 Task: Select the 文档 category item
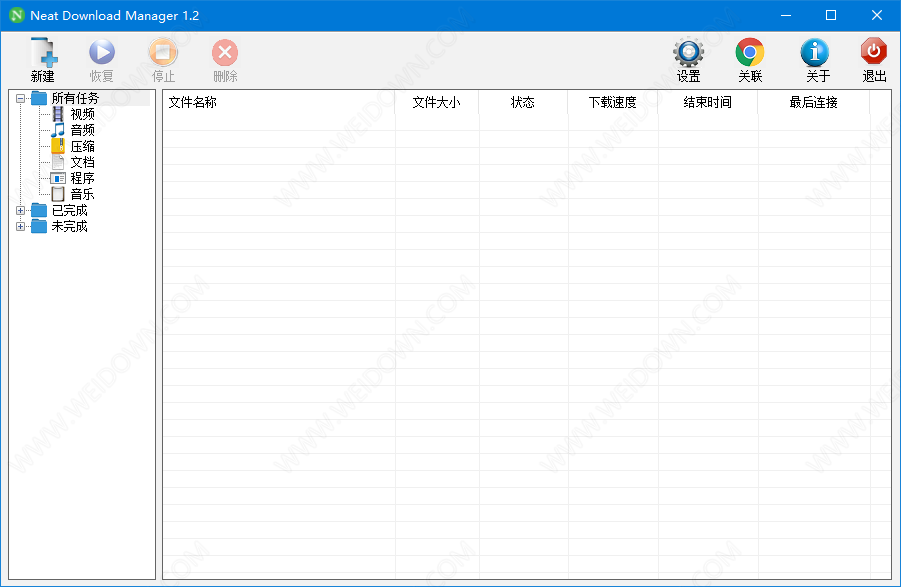pyautogui.click(x=82, y=162)
